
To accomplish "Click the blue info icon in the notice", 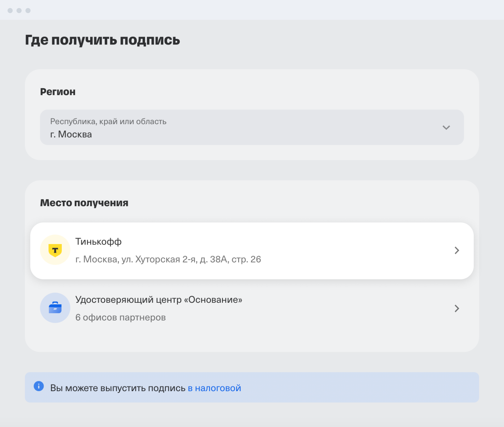I will point(39,386).
